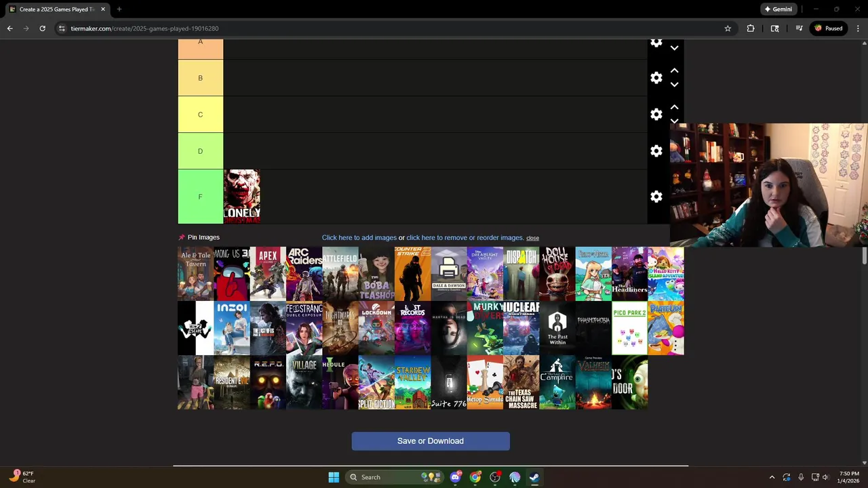
Task: Select the Pico Park 2 image
Action: click(629, 328)
